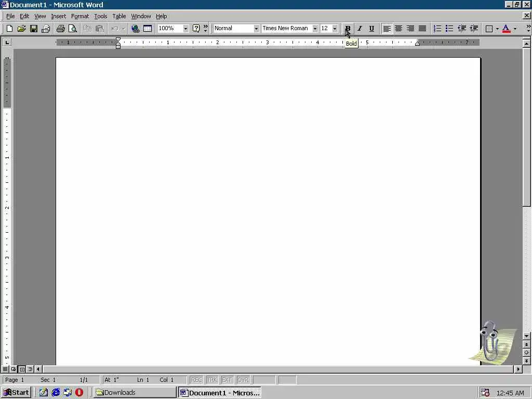
Task: Open the Tools menu
Action: click(100, 16)
